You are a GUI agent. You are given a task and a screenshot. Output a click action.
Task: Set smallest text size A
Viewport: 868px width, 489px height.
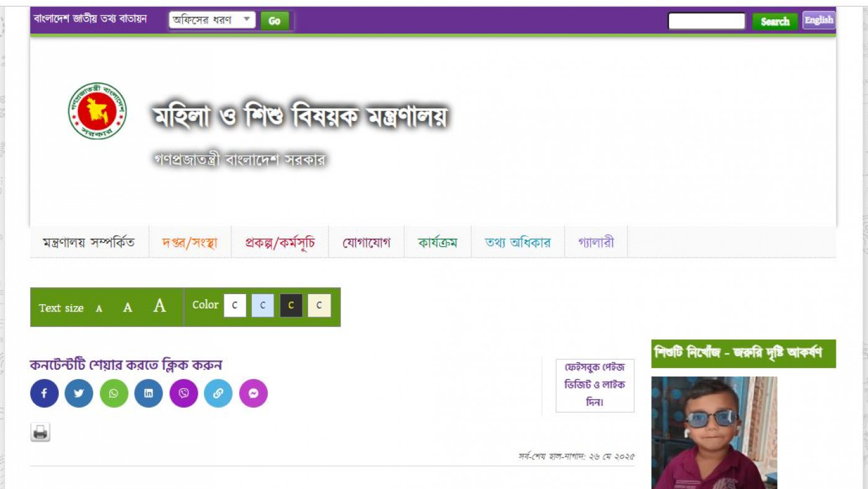[99, 308]
